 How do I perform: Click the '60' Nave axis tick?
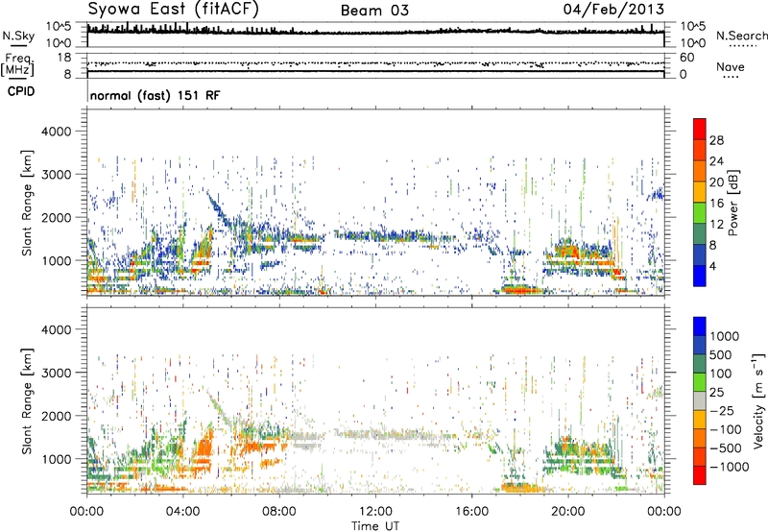point(686,58)
